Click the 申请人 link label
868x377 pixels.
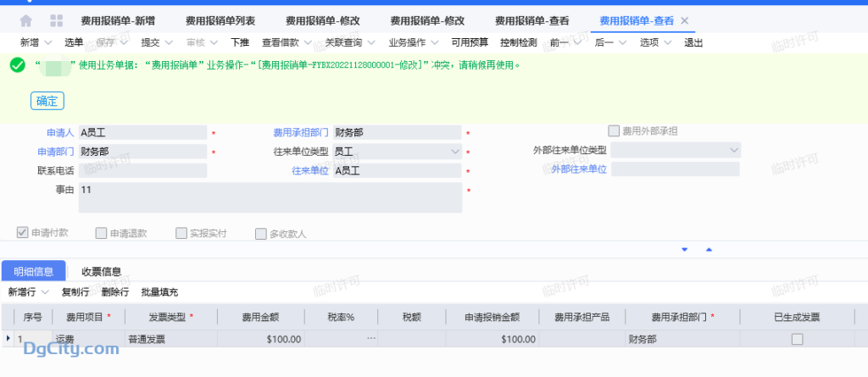[x=59, y=133]
